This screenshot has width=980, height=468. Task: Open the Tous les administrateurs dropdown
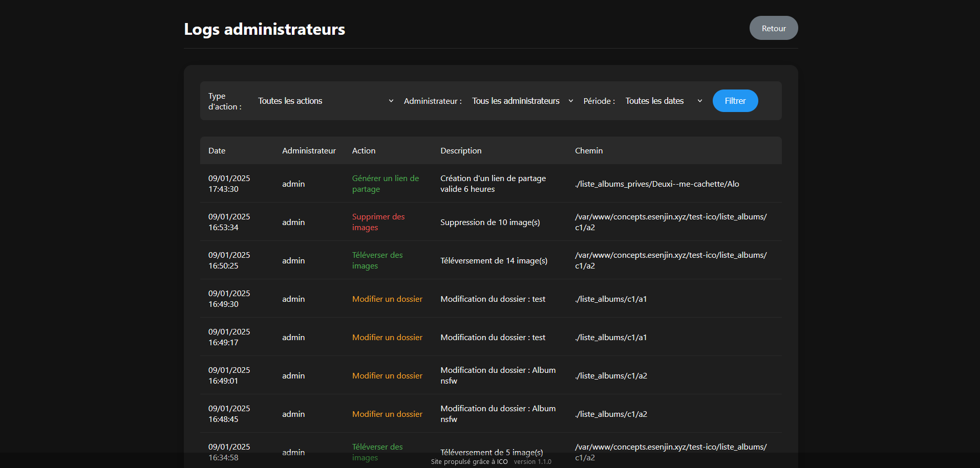point(522,101)
